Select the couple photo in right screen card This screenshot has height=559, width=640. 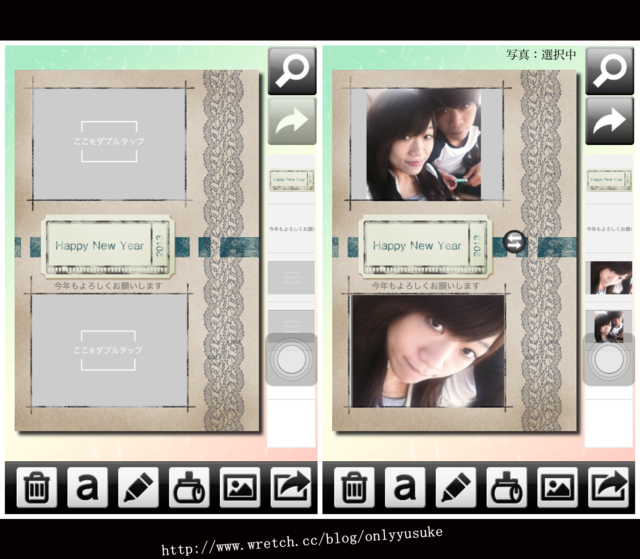(423, 143)
